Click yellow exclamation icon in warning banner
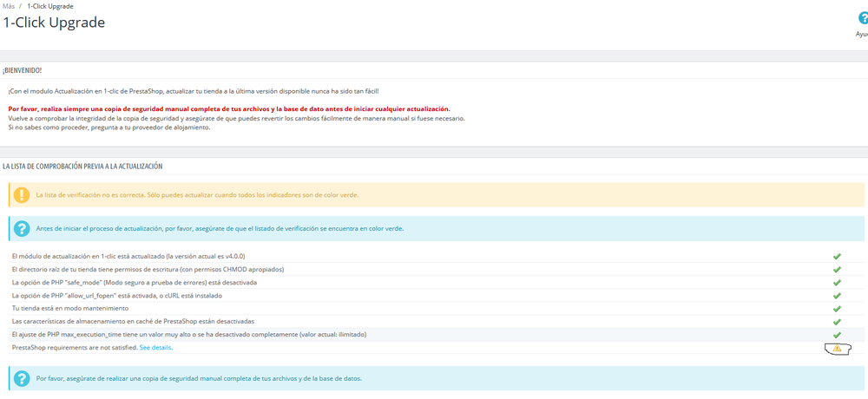 (x=23, y=195)
